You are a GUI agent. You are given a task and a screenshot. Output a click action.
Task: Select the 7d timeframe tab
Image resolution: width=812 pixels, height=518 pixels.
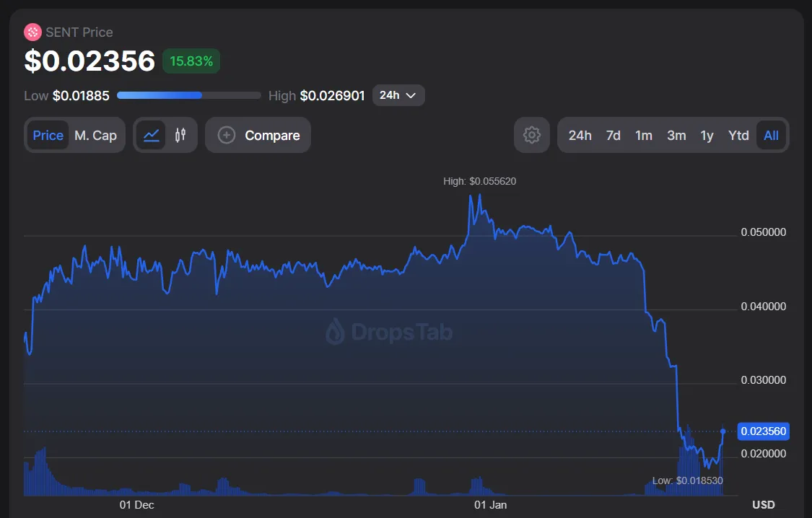point(613,135)
